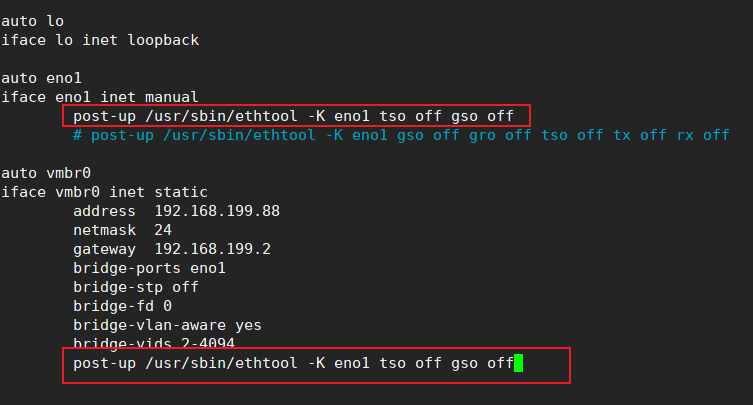Click the netmask value 24
The width and height of the screenshot is (753, 405).
click(x=163, y=230)
